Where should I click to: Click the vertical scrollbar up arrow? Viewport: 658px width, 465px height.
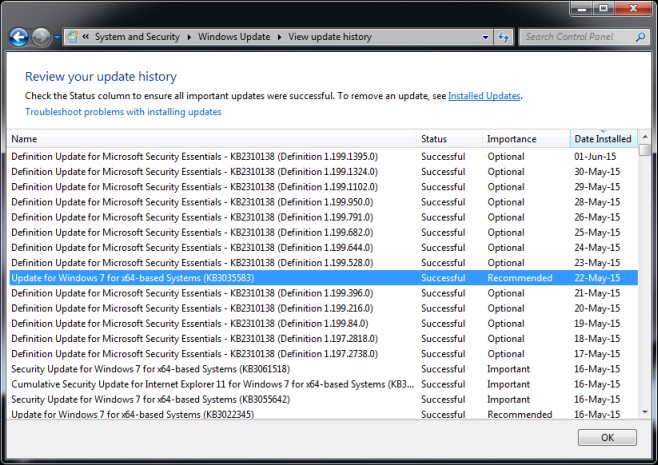(x=645, y=137)
